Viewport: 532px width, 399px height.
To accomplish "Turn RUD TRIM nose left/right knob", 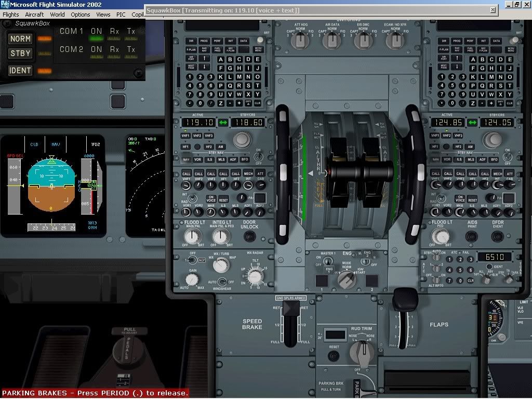I will pos(362,352).
